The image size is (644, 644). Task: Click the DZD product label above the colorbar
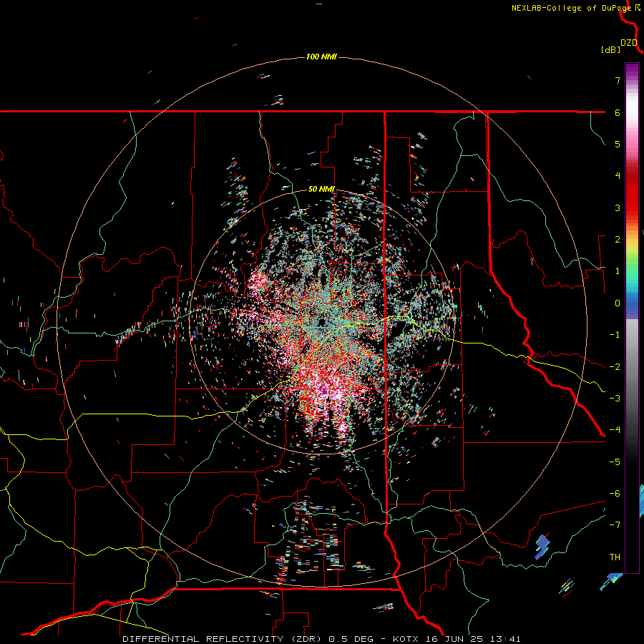(629, 43)
